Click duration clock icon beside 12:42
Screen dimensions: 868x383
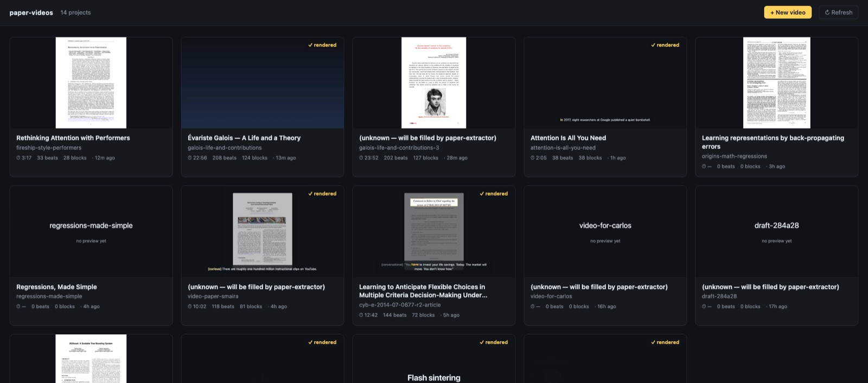pos(361,315)
